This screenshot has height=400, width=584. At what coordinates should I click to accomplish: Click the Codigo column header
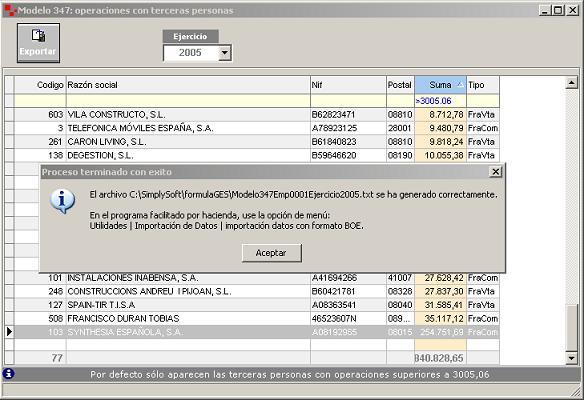40,85
